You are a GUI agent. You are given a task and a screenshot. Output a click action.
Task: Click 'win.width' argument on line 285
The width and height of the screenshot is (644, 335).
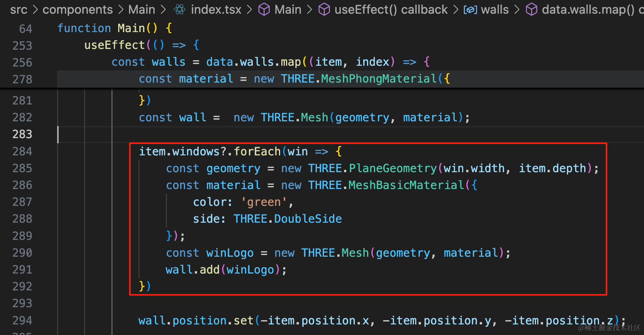pos(474,168)
